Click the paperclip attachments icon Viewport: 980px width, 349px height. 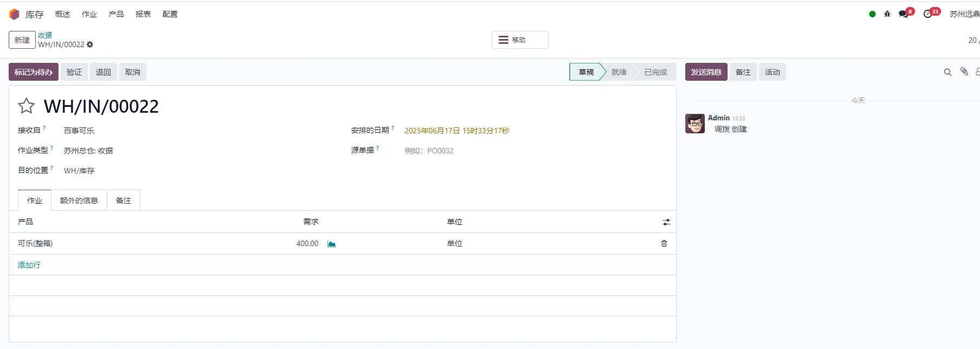(964, 72)
